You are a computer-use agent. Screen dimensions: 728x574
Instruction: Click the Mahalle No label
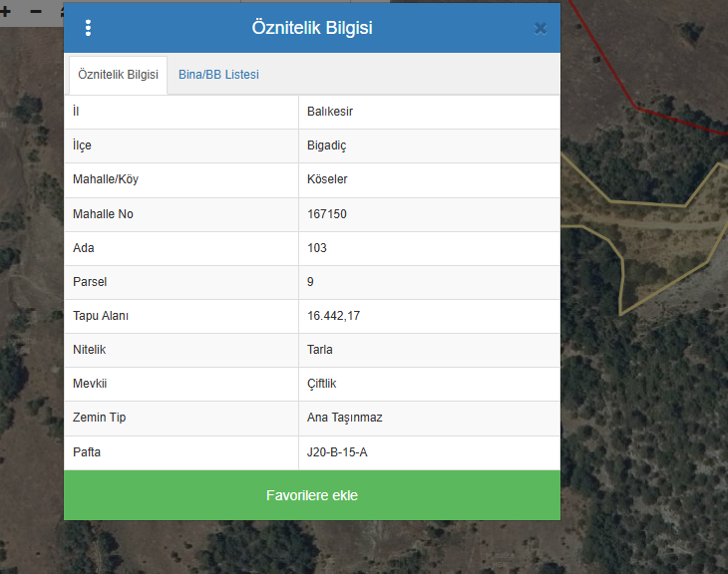coord(103,214)
